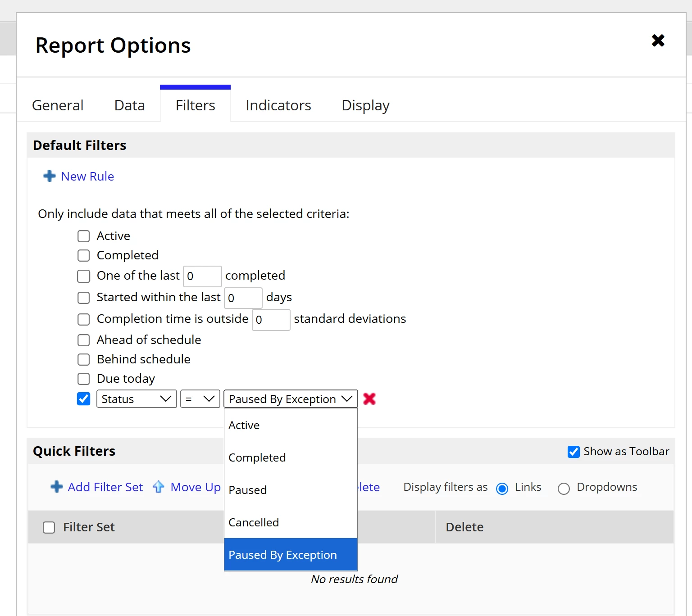This screenshot has width=692, height=616.
Task: Focus the Started within the last days field
Action: (x=243, y=298)
